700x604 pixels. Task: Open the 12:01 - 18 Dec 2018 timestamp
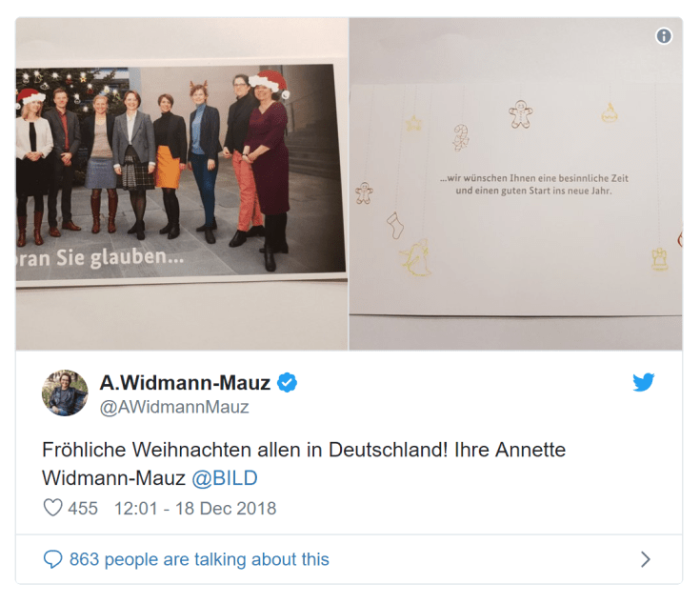click(x=195, y=509)
